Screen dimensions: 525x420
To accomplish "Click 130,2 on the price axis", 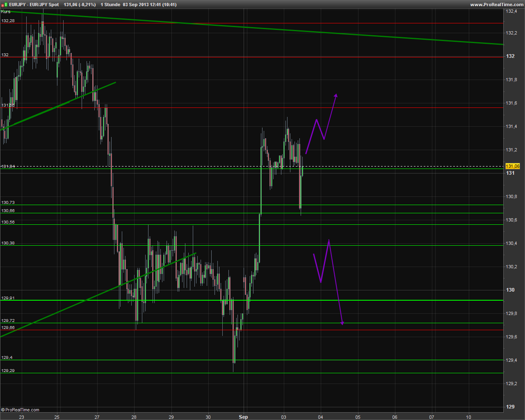I will [511, 267].
